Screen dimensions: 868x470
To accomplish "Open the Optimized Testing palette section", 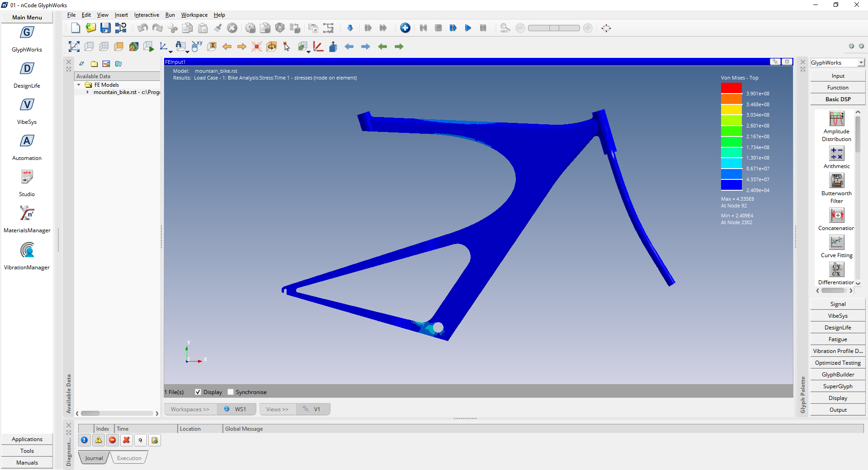I will point(838,362).
